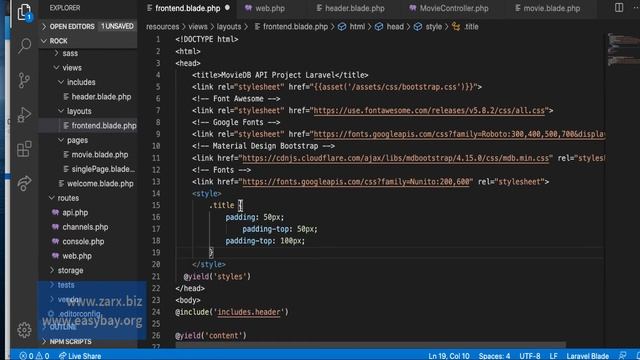Click the layouts breadcrumb segment
640x360 pixels.
tap(229, 27)
